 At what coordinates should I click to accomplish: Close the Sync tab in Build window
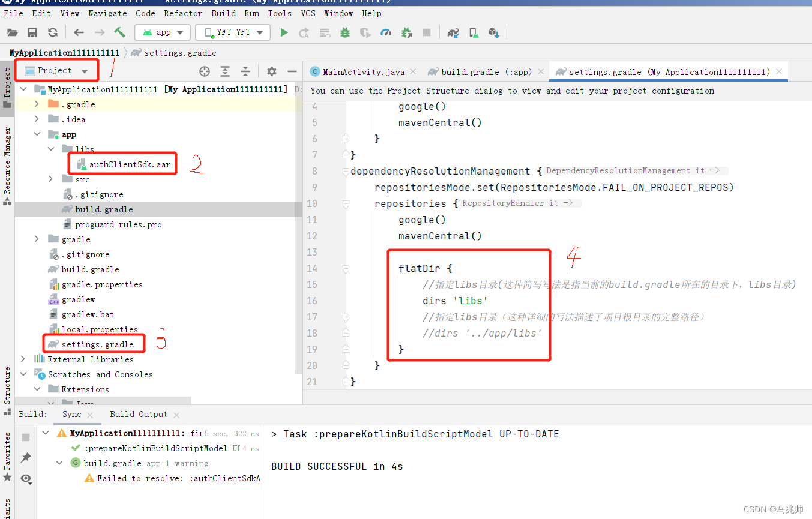[92, 414]
